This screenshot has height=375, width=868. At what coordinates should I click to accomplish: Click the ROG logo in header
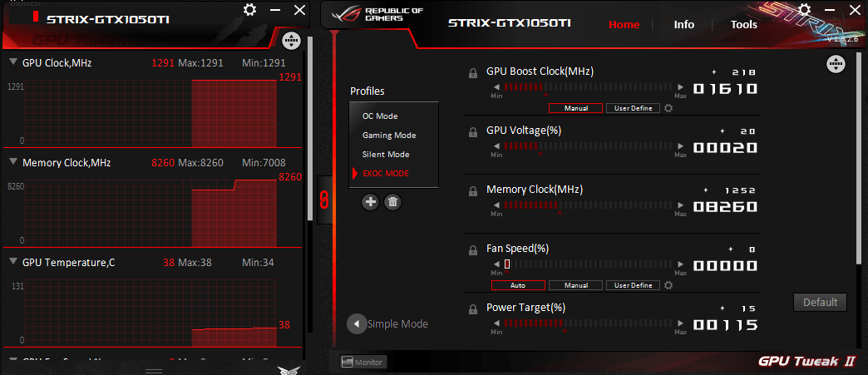[x=345, y=16]
